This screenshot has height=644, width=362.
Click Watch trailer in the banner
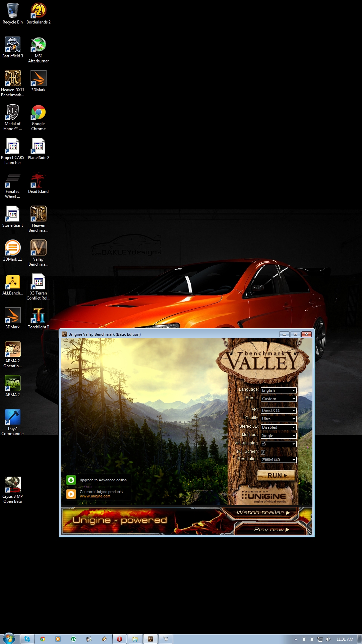pyautogui.click(x=263, y=513)
